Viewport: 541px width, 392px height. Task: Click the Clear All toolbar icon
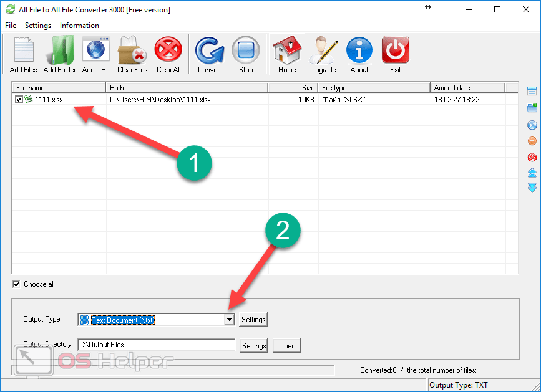click(x=168, y=50)
